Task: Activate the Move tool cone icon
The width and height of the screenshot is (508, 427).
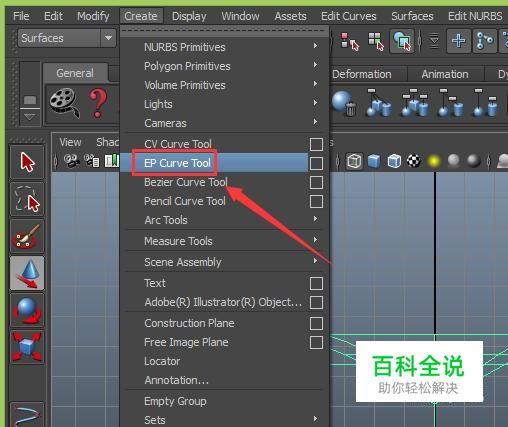Action: point(27,273)
